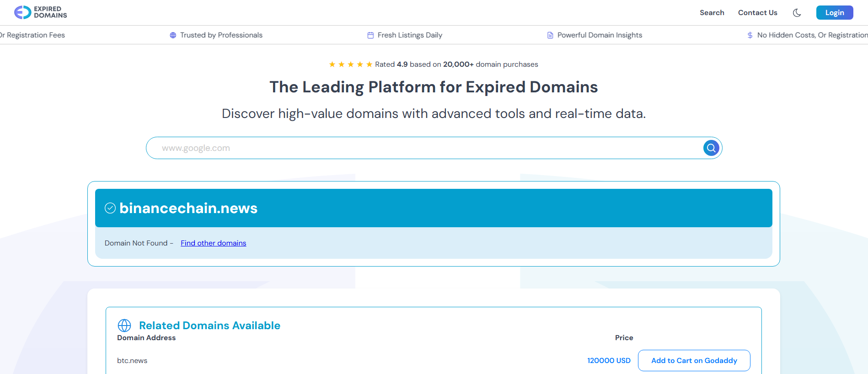The width and height of the screenshot is (868, 374).
Task: Click the five-star rating icons
Action: click(x=351, y=64)
